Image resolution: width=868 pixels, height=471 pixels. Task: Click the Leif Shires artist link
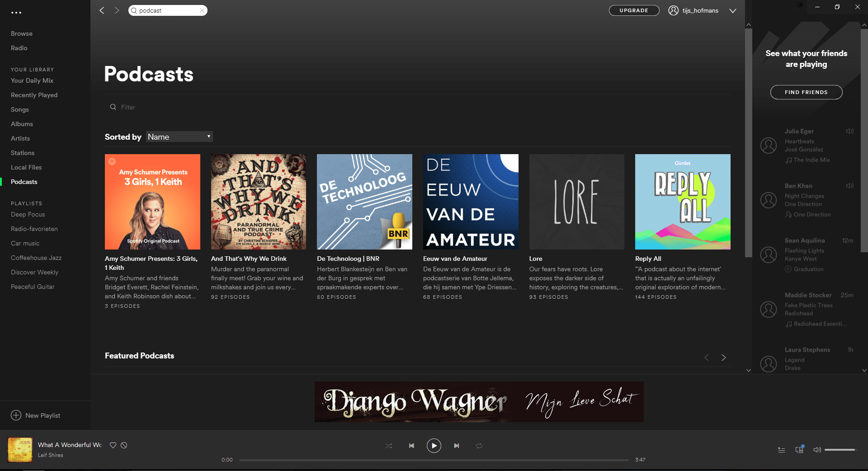(51, 455)
